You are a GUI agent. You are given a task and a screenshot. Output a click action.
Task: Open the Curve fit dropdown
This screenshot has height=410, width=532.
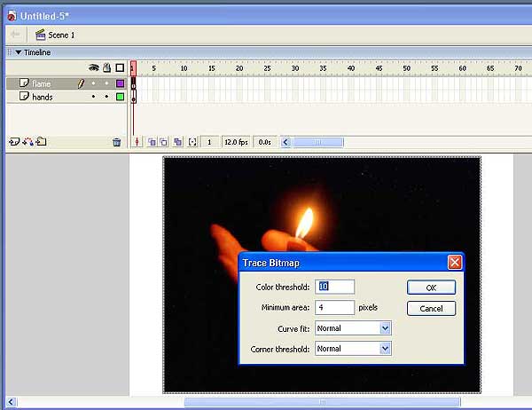pos(385,328)
